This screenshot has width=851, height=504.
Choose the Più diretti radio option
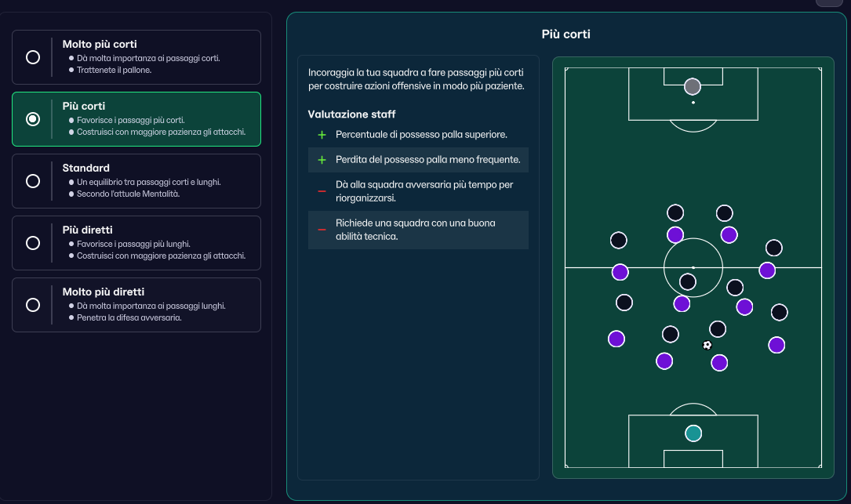[x=33, y=242]
